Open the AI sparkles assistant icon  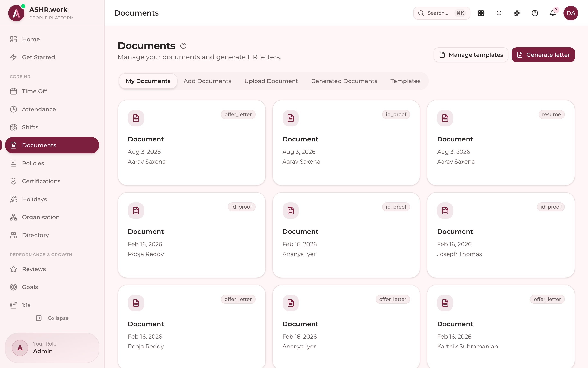517,13
